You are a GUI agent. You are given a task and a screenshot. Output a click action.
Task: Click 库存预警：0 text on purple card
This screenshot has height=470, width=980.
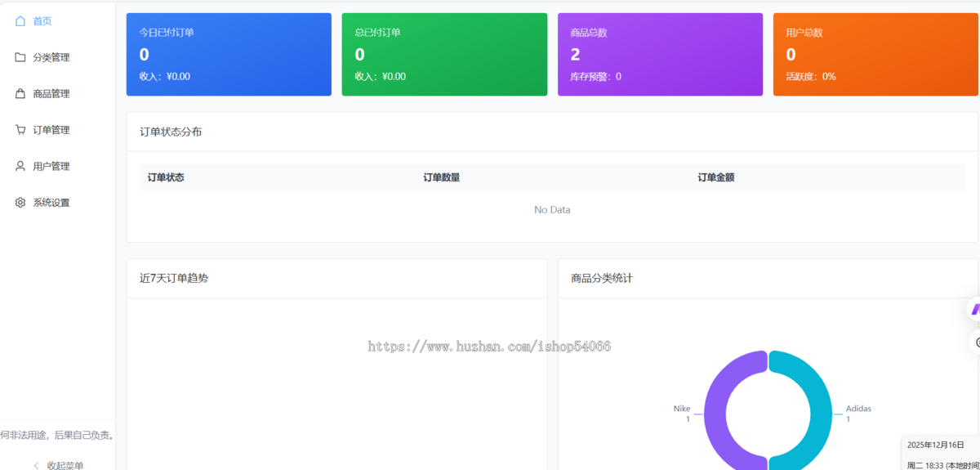click(x=595, y=77)
